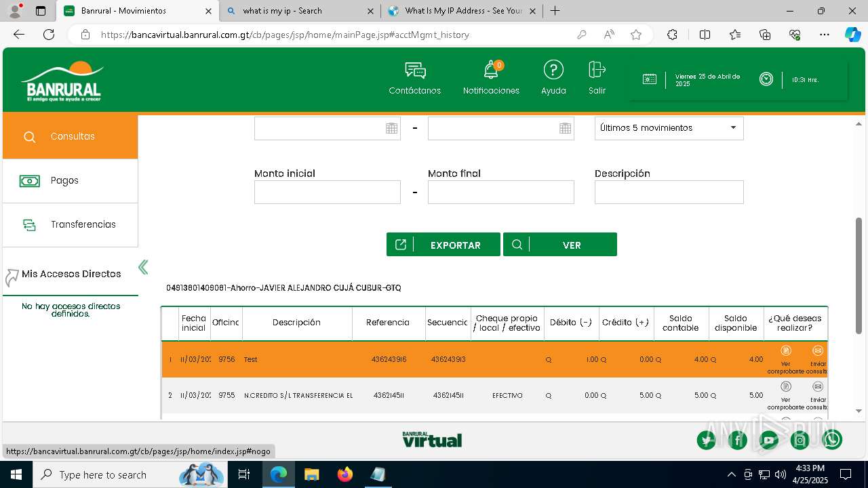The width and height of the screenshot is (868, 488).
Task: Open the Copilot icon in Edge
Action: [852, 35]
